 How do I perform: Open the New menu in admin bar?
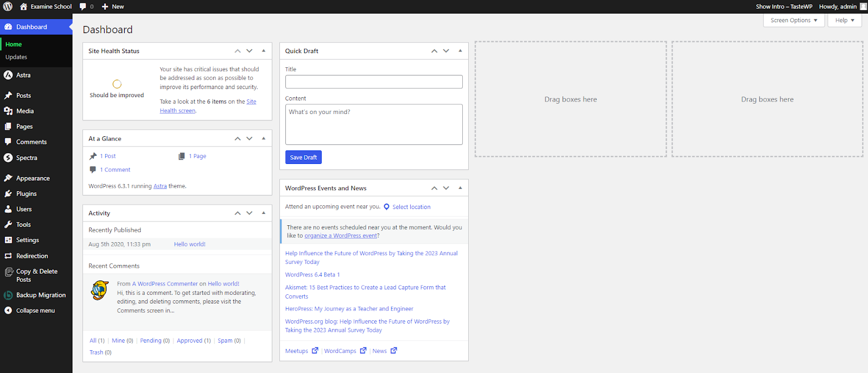[x=113, y=7]
